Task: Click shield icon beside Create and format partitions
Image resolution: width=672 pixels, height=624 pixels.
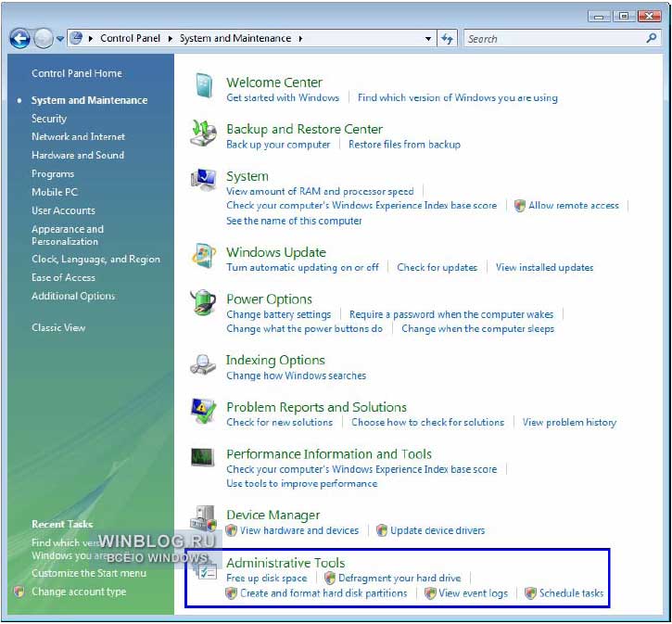Action: click(x=232, y=593)
